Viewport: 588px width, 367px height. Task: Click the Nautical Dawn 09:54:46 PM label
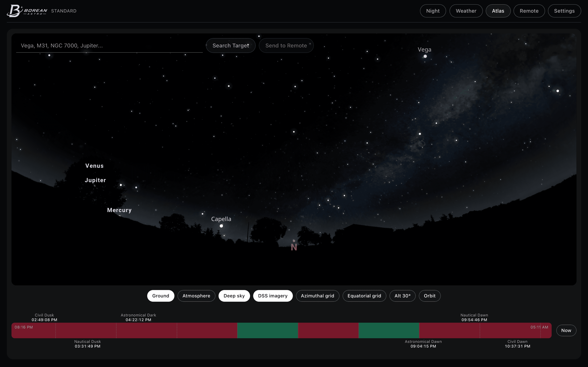point(474,317)
